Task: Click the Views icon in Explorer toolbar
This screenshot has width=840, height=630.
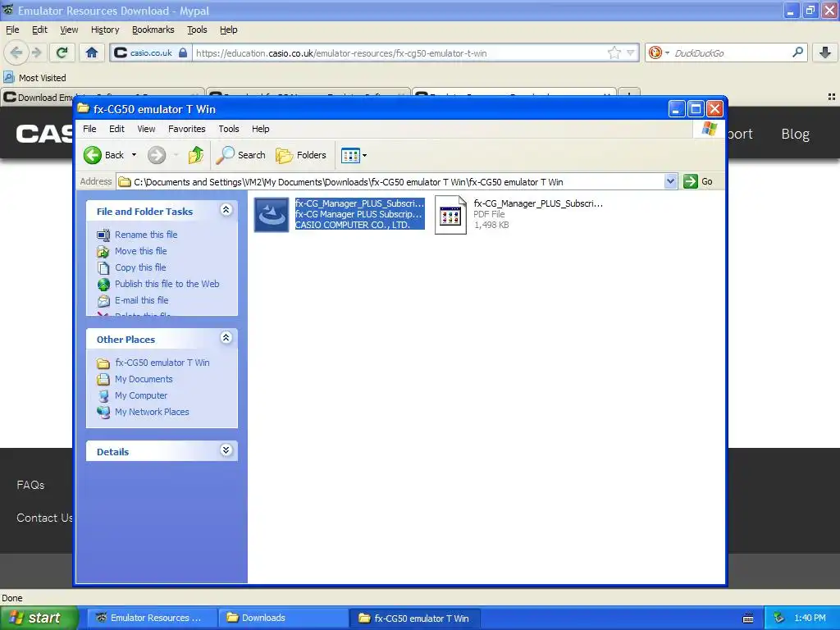Action: click(x=350, y=156)
